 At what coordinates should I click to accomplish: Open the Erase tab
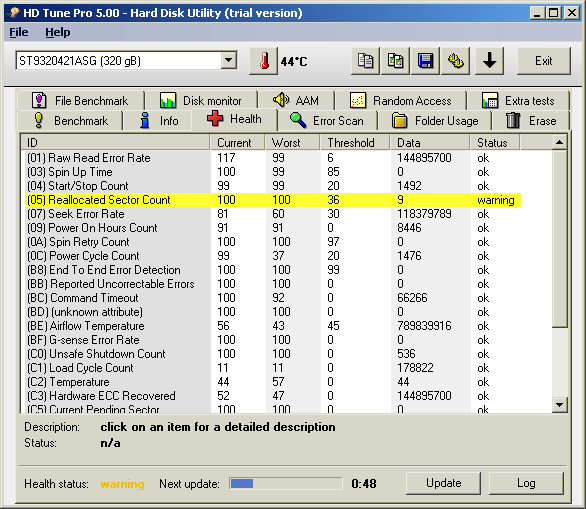(531, 121)
